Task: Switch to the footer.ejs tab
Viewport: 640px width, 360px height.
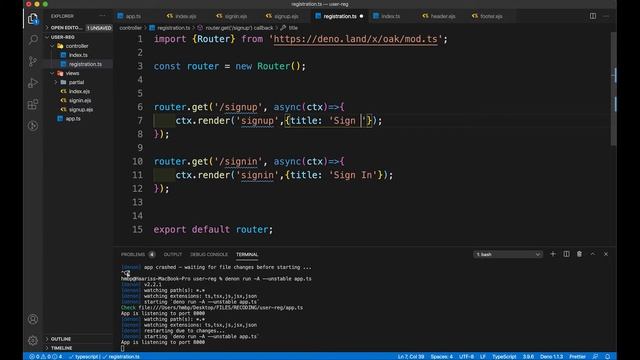Action: pos(491,16)
